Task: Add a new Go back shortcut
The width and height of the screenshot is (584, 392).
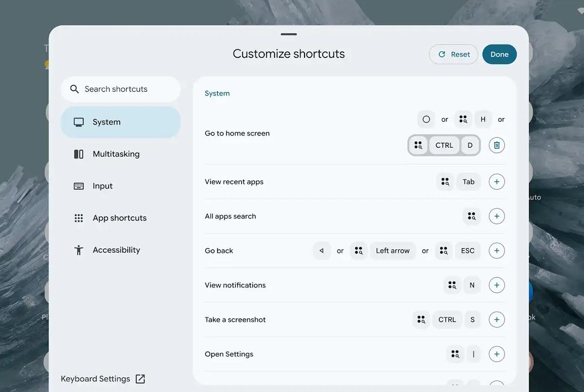Action: pos(497,251)
